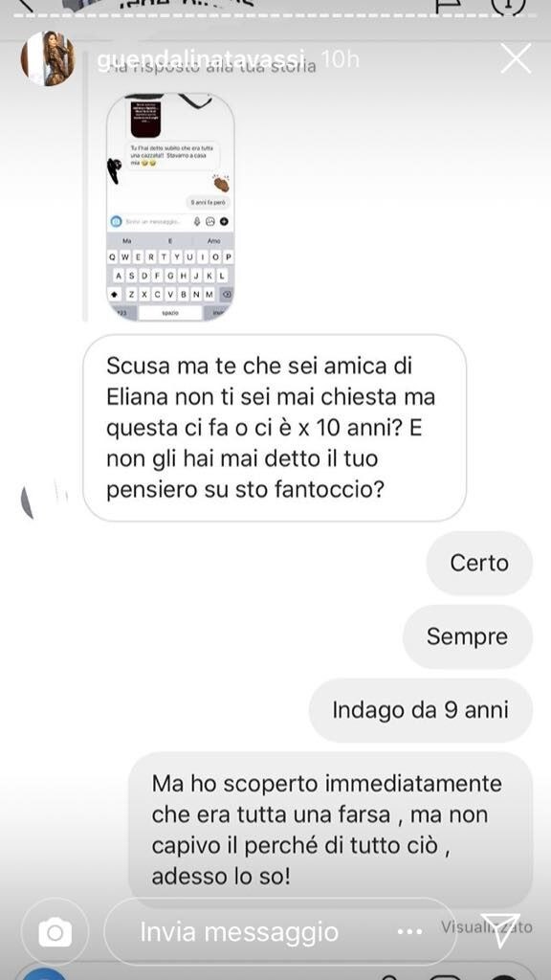The width and height of the screenshot is (551, 980).
Task: Open the replied story screenshot thumbnail
Action: click(170, 207)
